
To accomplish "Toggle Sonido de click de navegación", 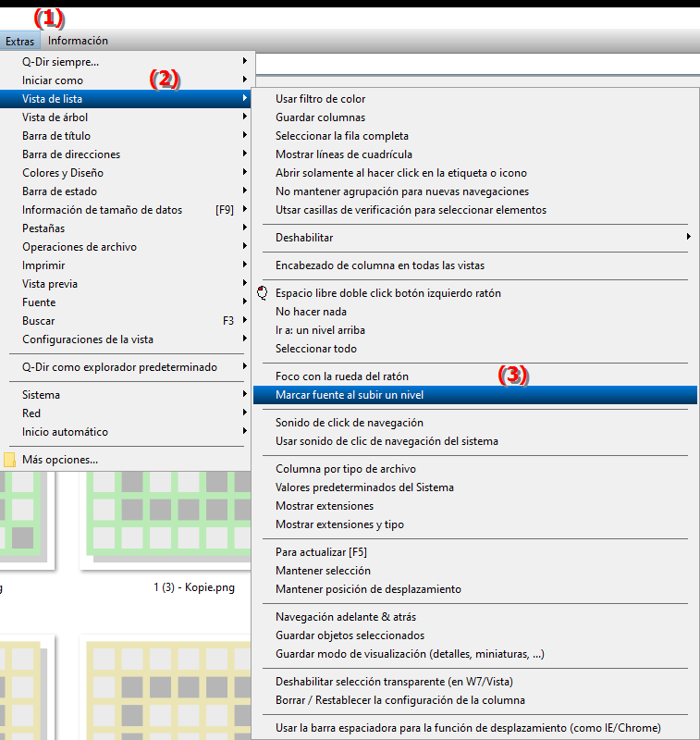I will coord(475,423).
